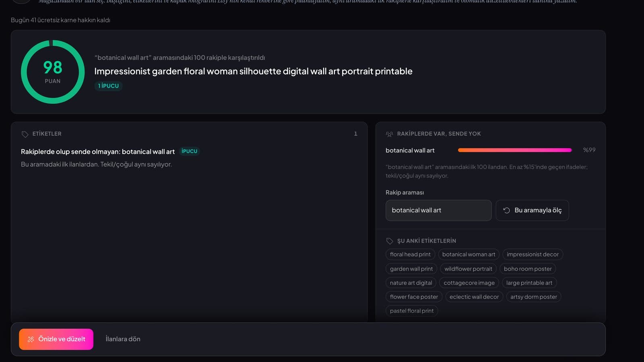Click the impressionist decor tag chip
Screen dimensions: 644x362
(533, 254)
